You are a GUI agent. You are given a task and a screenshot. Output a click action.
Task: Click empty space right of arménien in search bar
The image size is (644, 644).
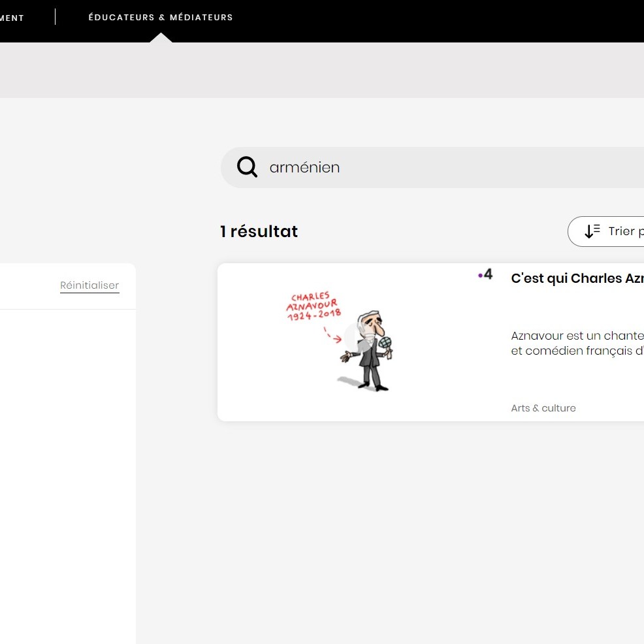493,167
